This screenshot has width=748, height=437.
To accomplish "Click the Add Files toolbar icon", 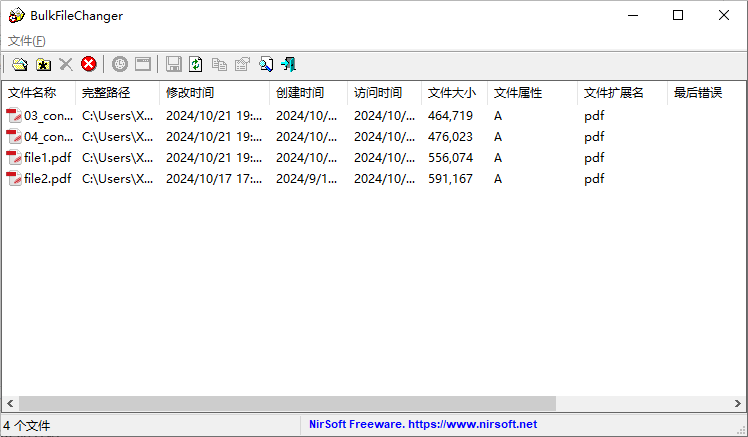I will 20,64.
